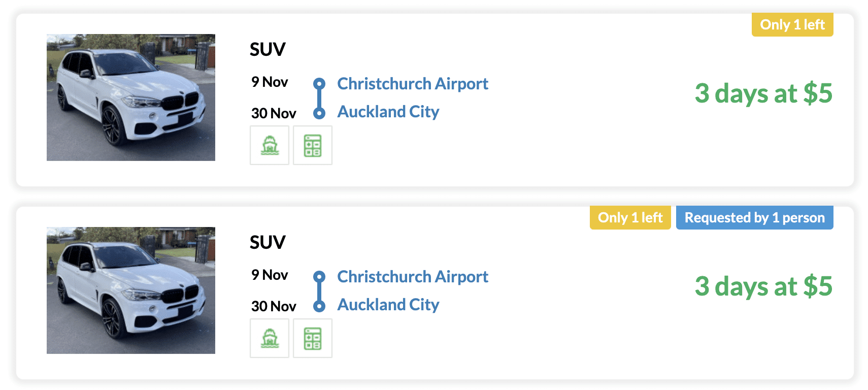Viewport: 868px width, 390px height.
Task: Click the first listing's "3 days at $5" price
Action: click(763, 93)
